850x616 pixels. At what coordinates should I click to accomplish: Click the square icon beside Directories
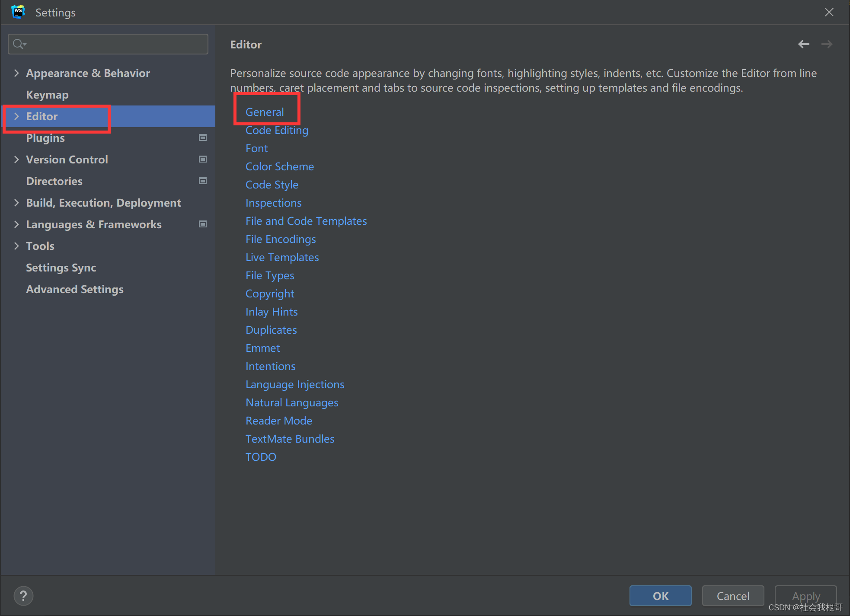pos(202,181)
